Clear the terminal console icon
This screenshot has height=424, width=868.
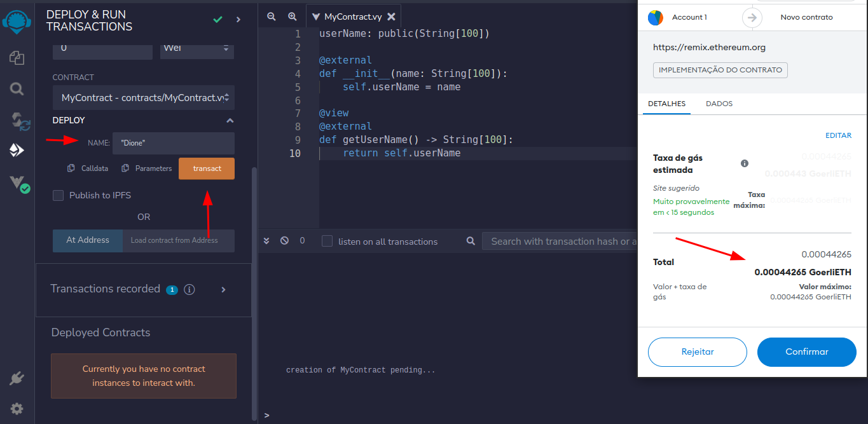click(x=284, y=241)
